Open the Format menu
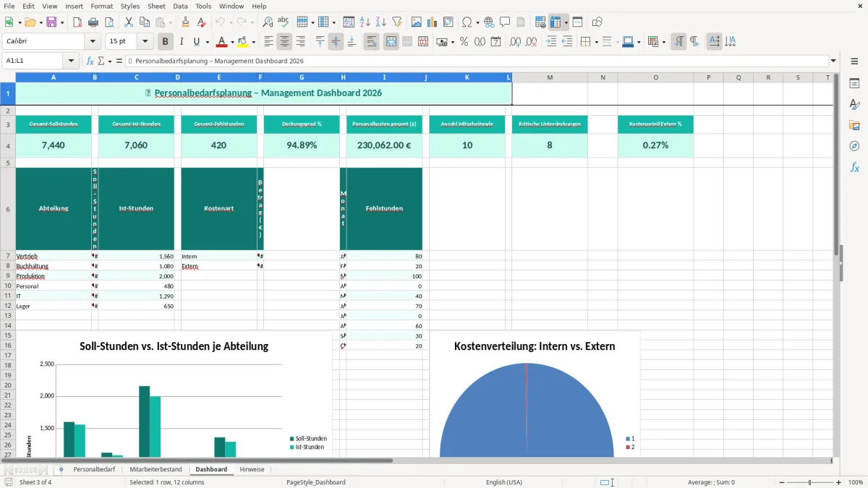Viewport: 868px width, 488px height. [x=101, y=6]
